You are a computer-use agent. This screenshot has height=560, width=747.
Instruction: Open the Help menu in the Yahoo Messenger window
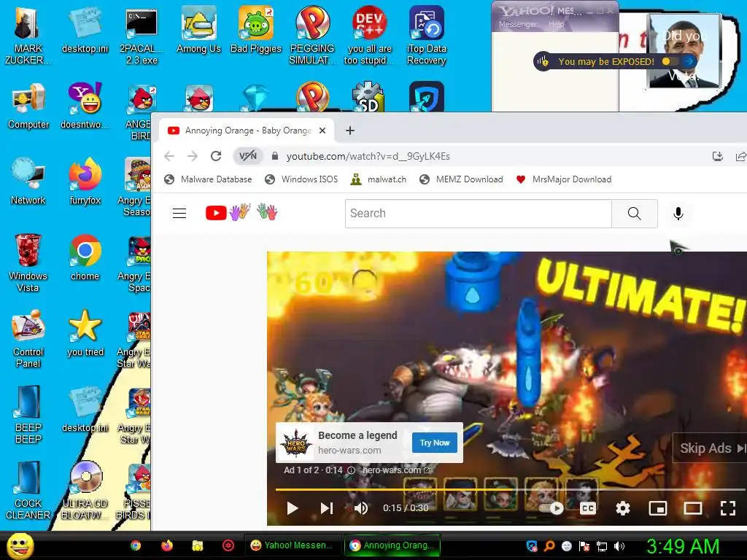[556, 24]
